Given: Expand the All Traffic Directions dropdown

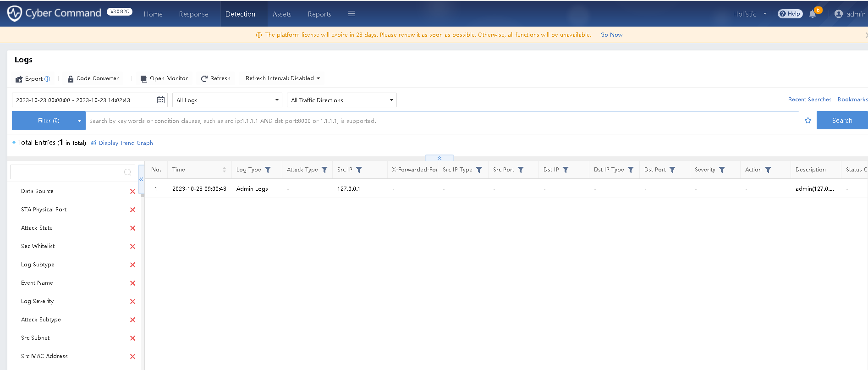Looking at the screenshot, I should 342,100.
